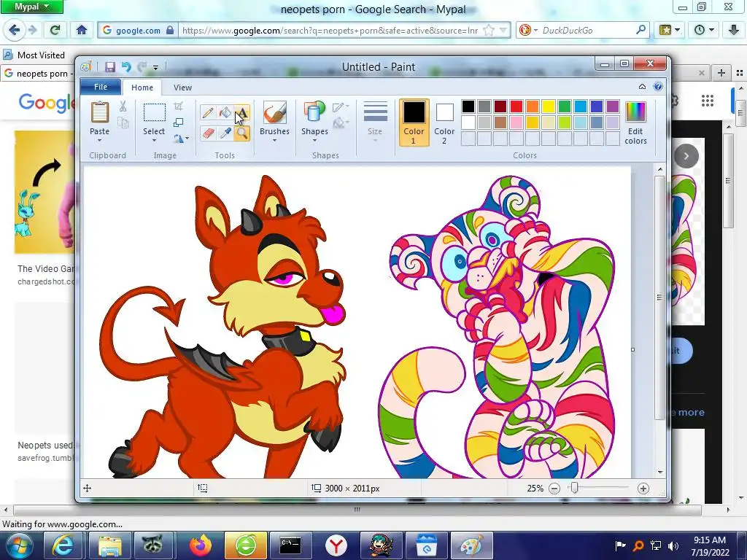Click the Google logo link
747x560 pixels.
pyautogui.click(x=47, y=104)
